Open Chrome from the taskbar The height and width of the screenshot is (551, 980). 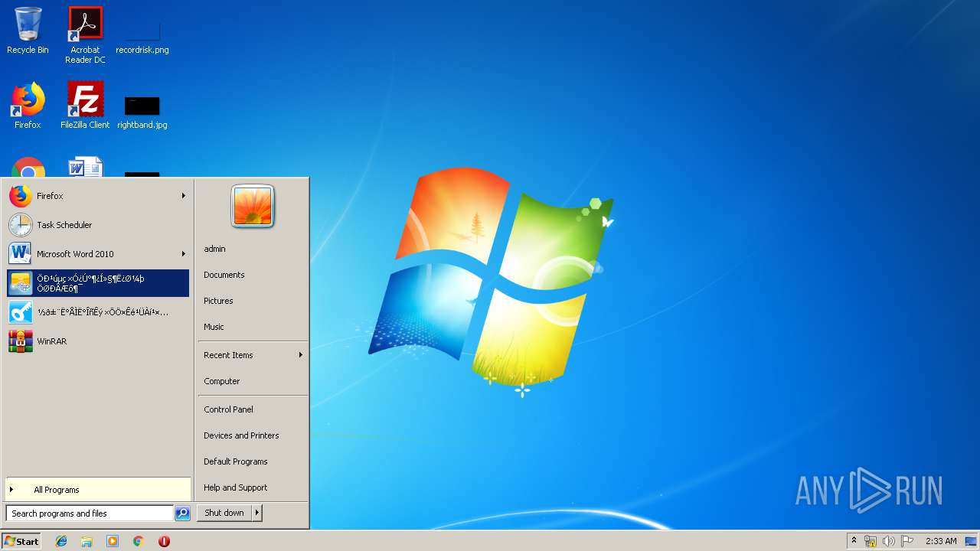[x=139, y=541]
